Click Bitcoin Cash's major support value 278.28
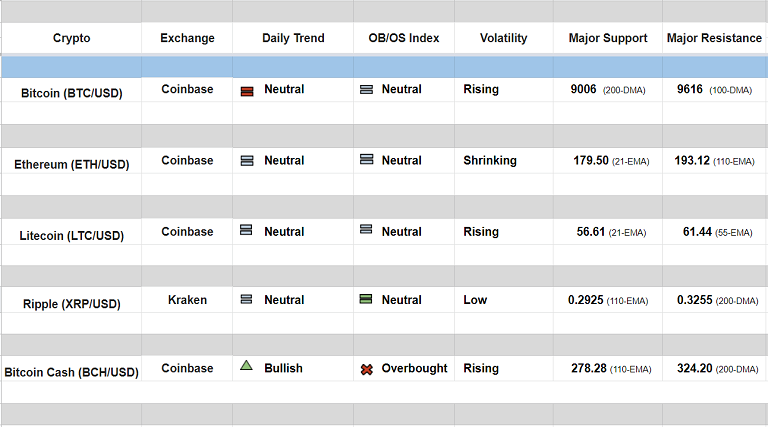Screen dimensions: 768x427 coord(588,369)
